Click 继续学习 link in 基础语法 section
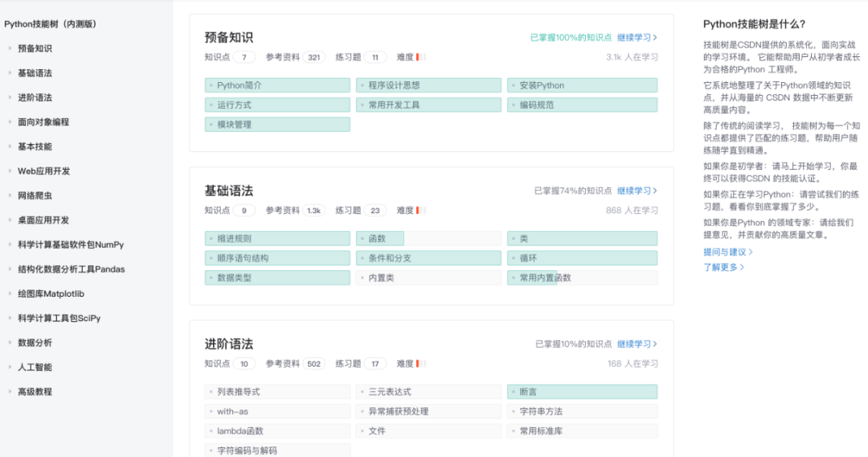The width and height of the screenshot is (868, 457). click(x=637, y=191)
